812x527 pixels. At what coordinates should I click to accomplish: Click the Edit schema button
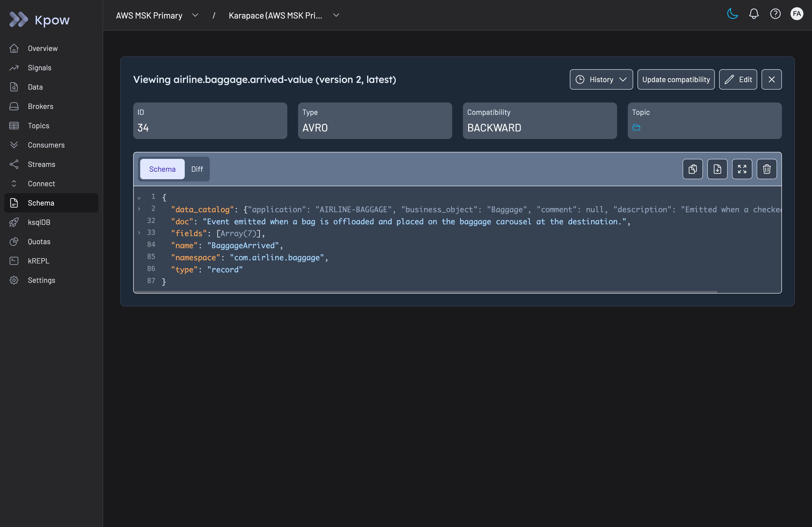(x=738, y=79)
